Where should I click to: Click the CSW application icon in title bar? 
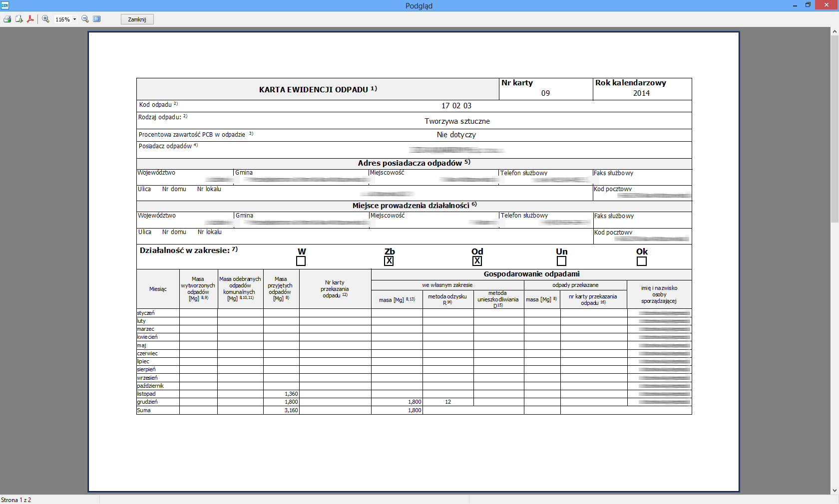[5, 5]
